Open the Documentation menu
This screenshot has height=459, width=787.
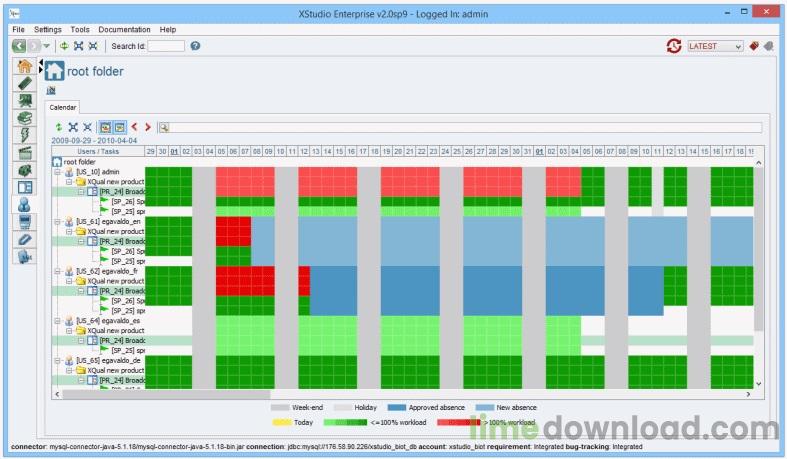point(124,30)
